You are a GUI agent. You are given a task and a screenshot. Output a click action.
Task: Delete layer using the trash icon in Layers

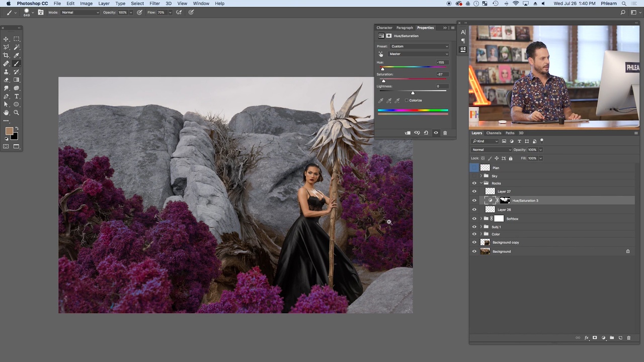click(x=628, y=338)
